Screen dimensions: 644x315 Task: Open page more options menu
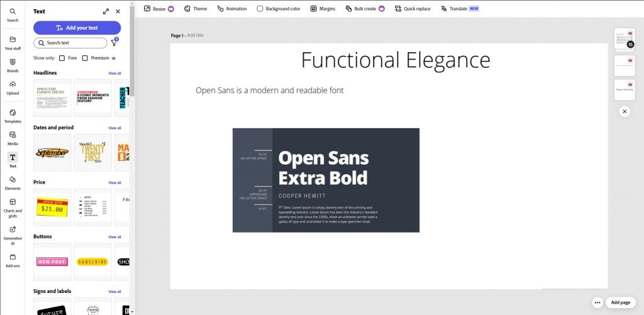point(597,302)
